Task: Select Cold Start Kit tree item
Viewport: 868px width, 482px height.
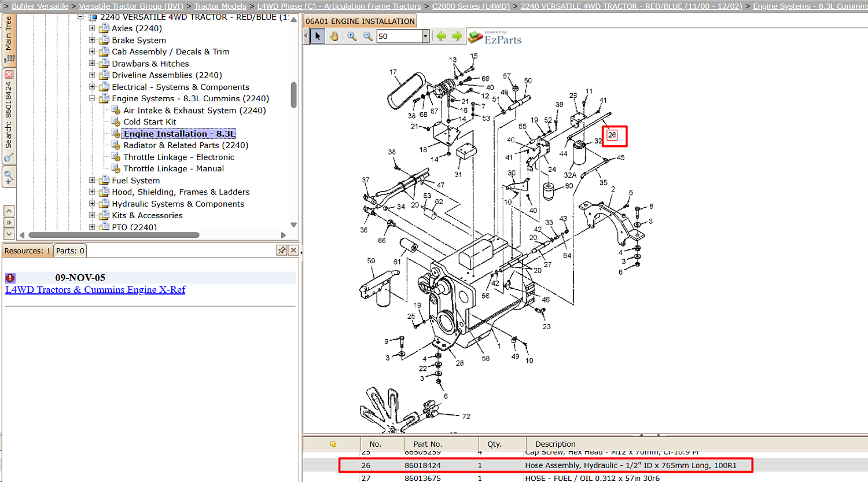Action: [150, 122]
